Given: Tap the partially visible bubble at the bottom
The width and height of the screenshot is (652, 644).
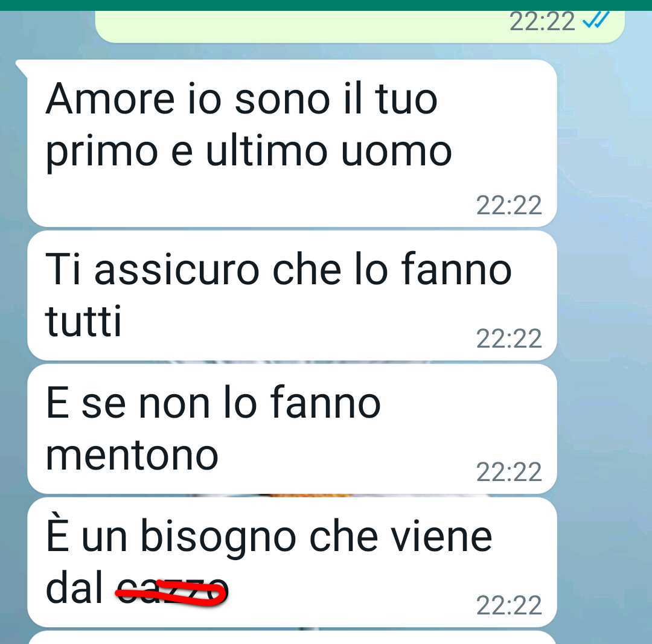Looking at the screenshot, I should 292,638.
